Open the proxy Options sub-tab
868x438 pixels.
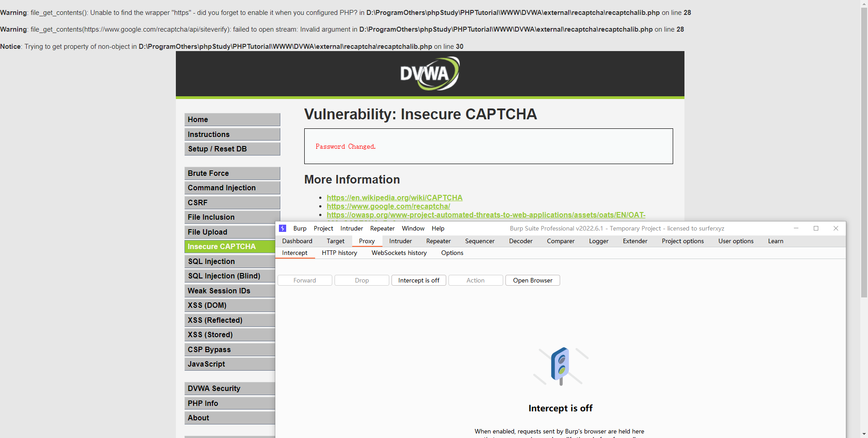point(452,253)
